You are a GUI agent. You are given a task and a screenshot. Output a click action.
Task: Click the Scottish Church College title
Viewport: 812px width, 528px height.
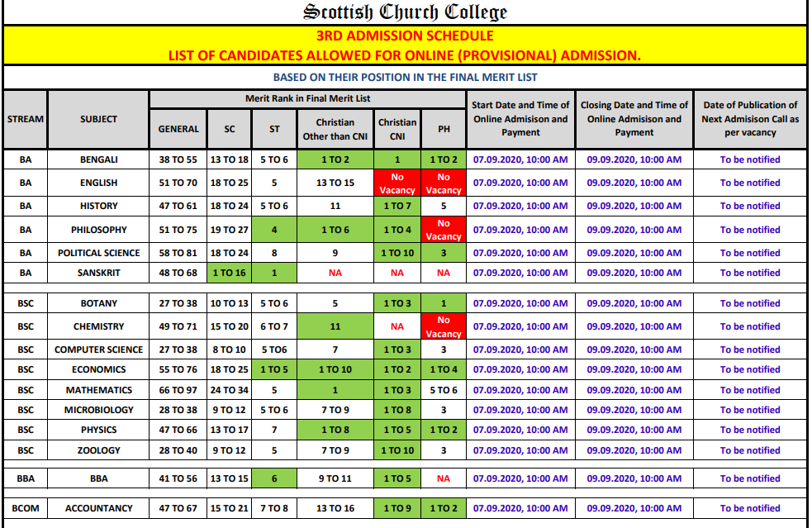point(405,11)
